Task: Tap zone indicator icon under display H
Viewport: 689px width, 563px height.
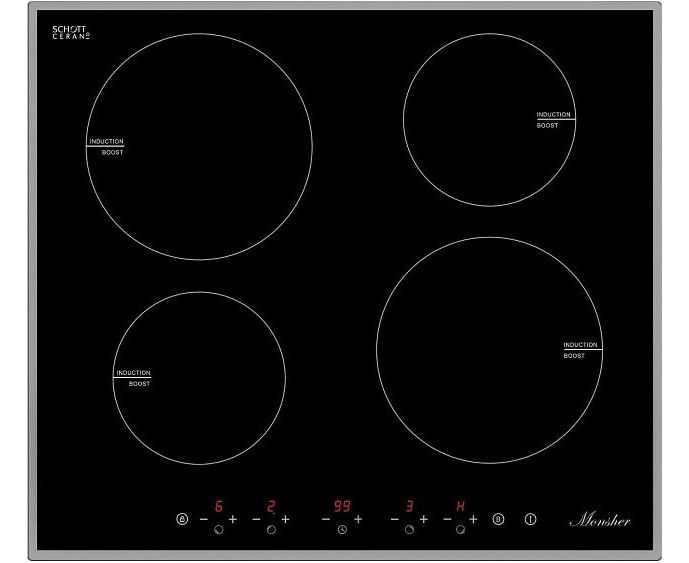Action: [460, 529]
